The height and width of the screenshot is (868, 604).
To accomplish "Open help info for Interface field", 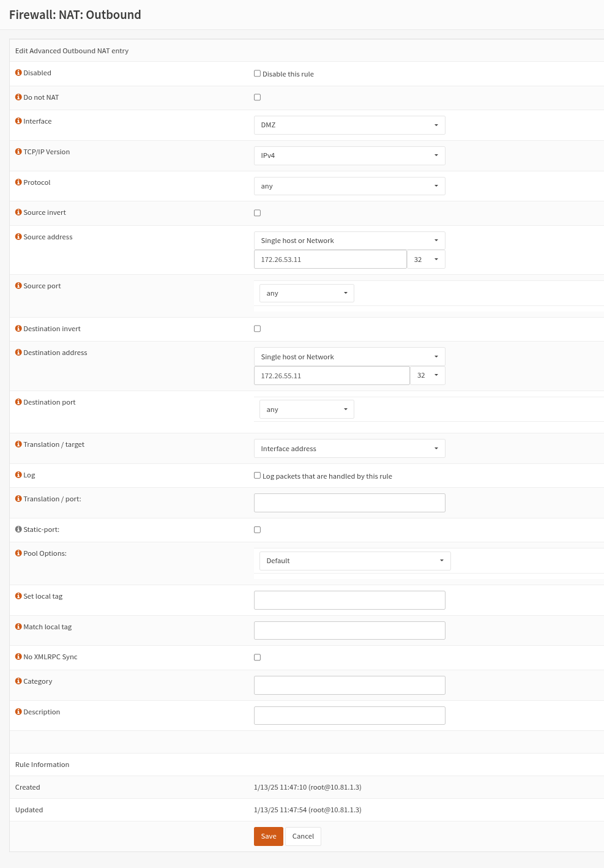I will (x=18, y=121).
